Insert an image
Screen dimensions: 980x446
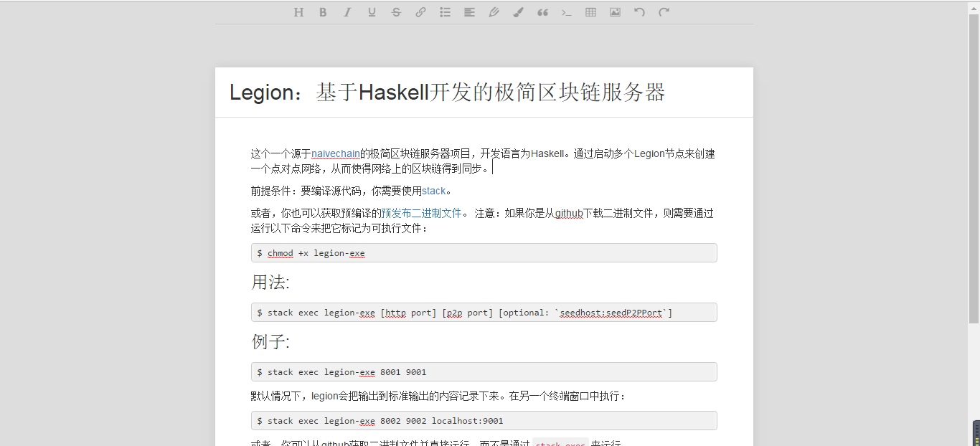coord(615,12)
